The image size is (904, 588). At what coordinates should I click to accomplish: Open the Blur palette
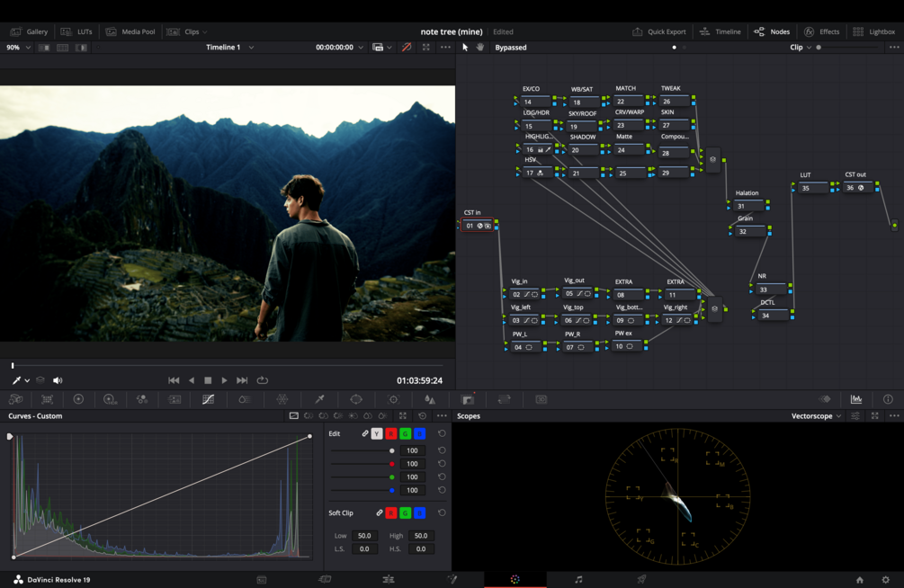pos(430,399)
